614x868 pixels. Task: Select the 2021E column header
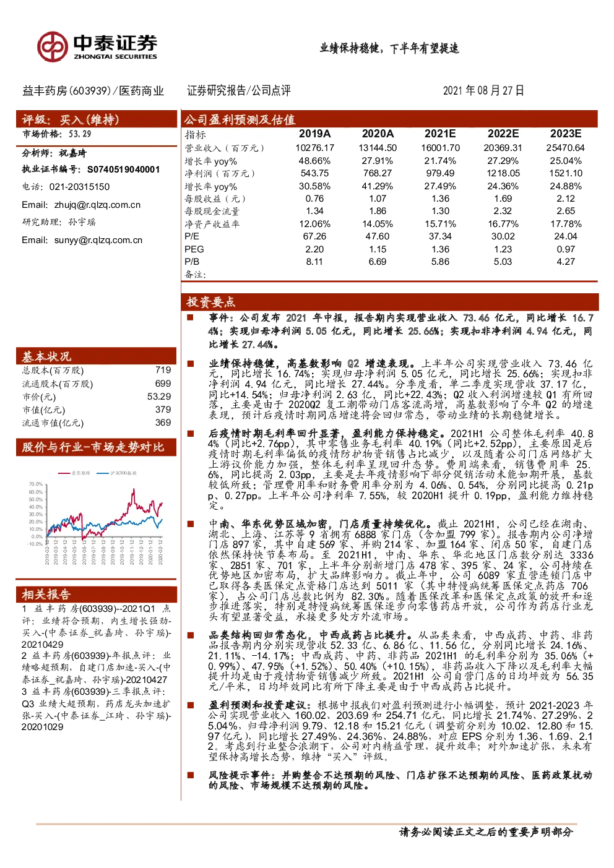(440, 134)
